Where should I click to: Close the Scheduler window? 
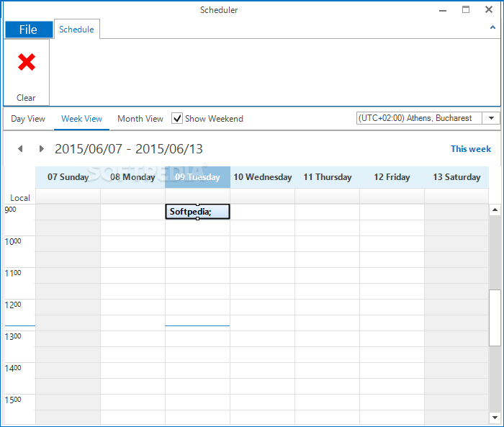point(489,9)
